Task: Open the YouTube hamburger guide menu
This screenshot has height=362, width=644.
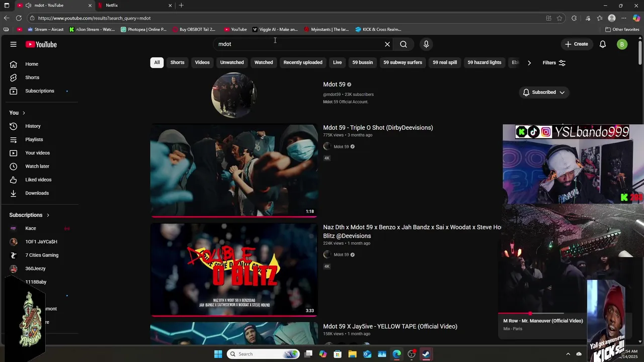Action: point(14,44)
